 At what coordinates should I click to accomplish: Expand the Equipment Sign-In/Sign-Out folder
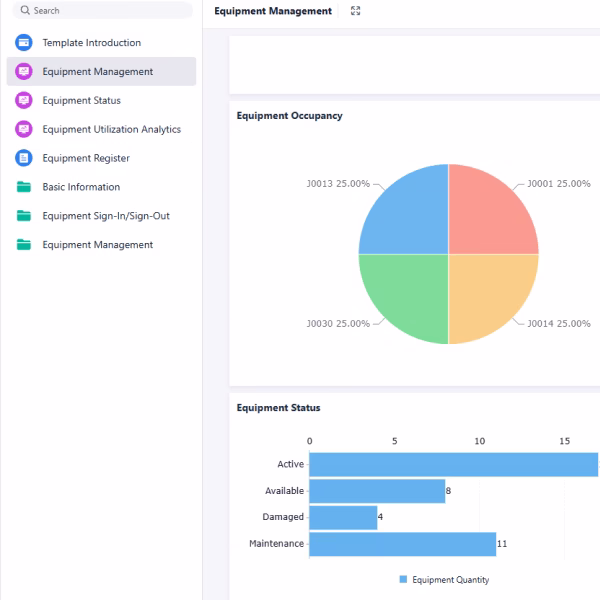click(105, 216)
